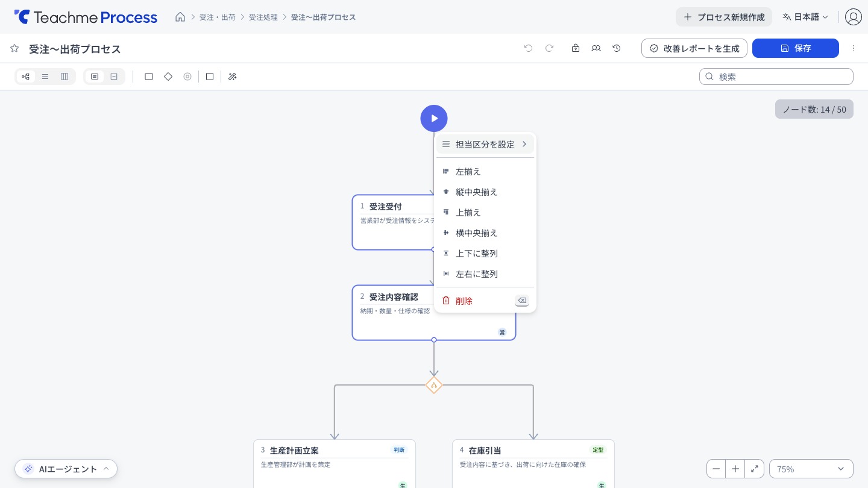This screenshot has height=488, width=868.
Task: Select 削除 to delete selected nodes
Action: tap(485, 301)
